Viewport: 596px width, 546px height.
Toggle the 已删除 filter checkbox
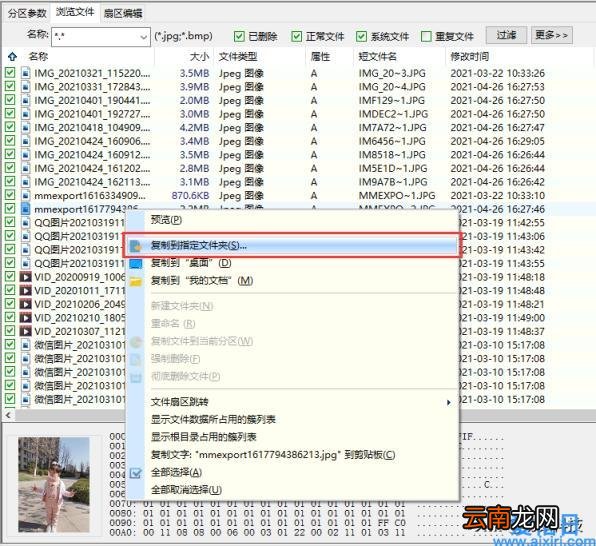tap(239, 37)
